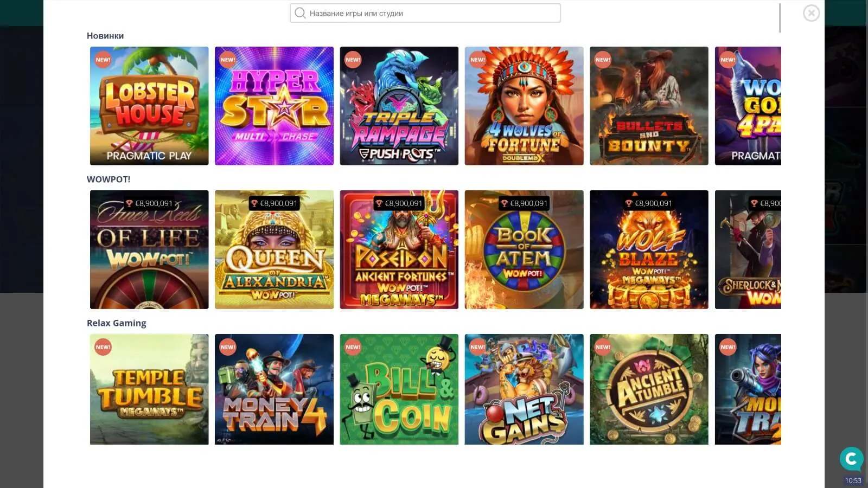Open Lobster House game thumbnail
Image resolution: width=868 pixels, height=488 pixels.
coord(149,106)
